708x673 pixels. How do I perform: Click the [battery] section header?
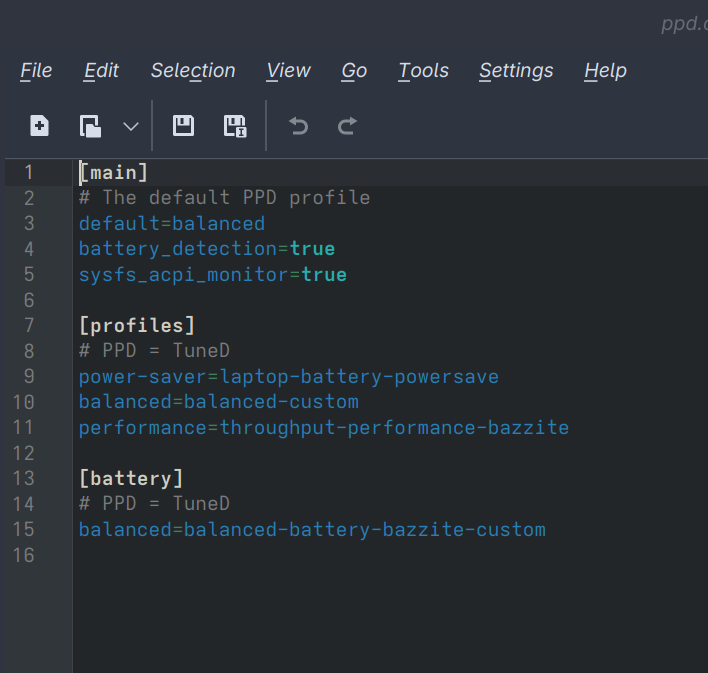131,479
